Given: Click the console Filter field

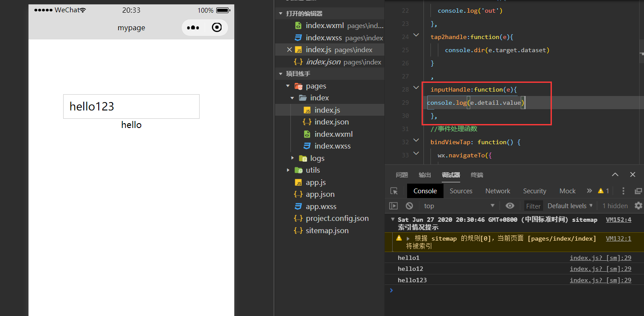Looking at the screenshot, I should [x=533, y=206].
